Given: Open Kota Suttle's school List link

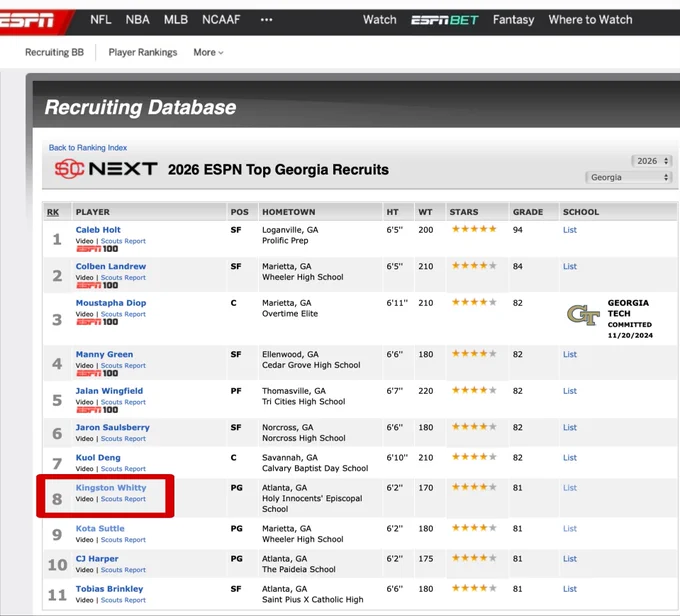Looking at the screenshot, I should click(x=570, y=528).
